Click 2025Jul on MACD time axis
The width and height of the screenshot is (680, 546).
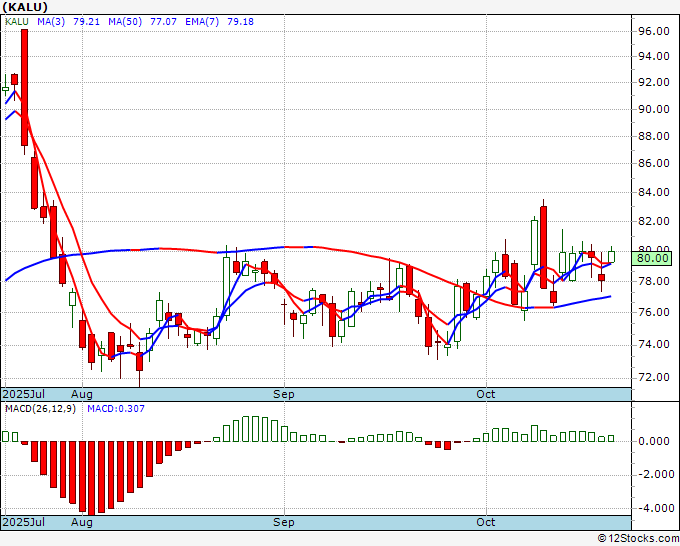[24, 522]
